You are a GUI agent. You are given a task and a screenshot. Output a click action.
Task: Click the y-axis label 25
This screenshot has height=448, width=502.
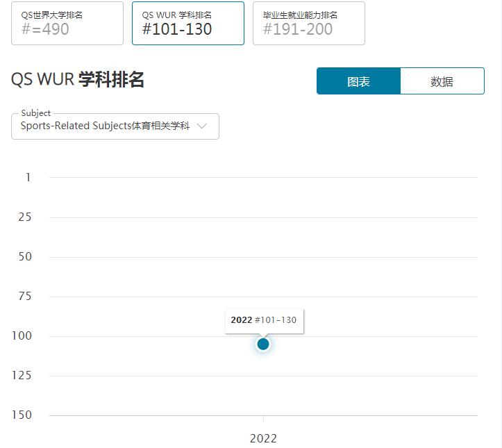[25, 217]
